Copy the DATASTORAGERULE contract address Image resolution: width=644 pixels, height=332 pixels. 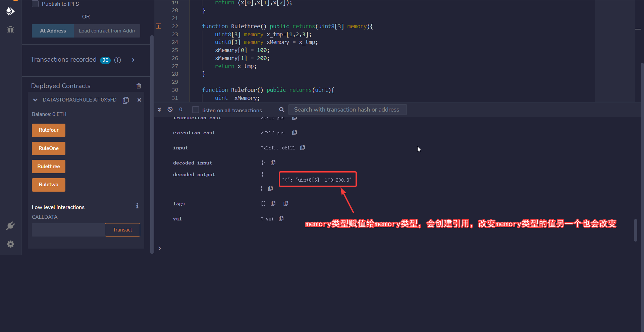tap(126, 100)
